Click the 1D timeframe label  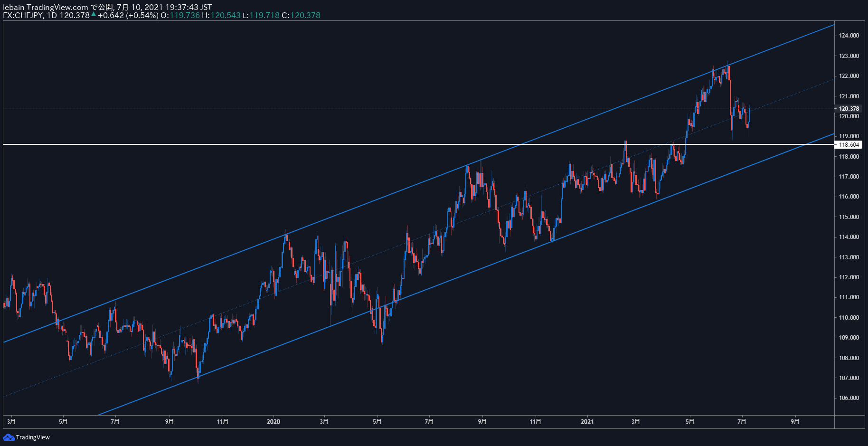[x=51, y=15]
